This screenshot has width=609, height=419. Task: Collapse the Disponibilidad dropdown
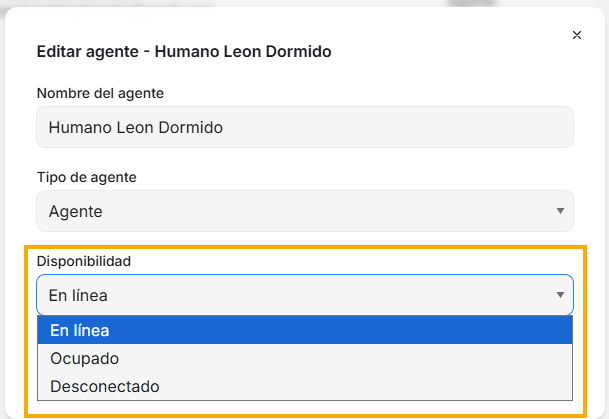click(304, 295)
